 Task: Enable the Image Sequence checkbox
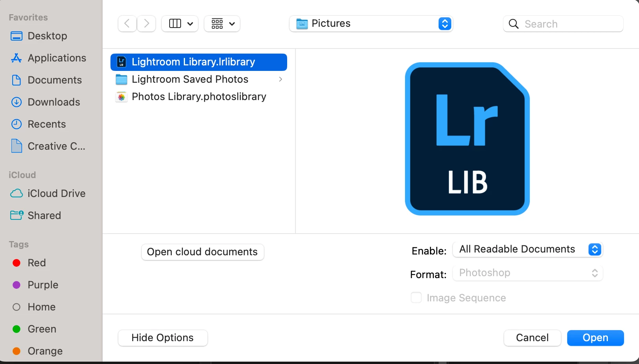pos(416,297)
